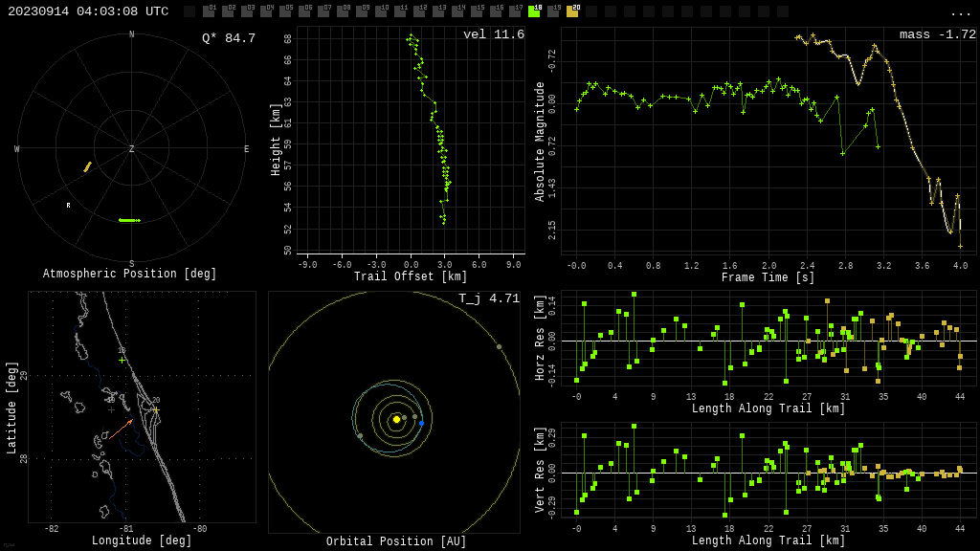Click the mass -1.72 readout
Image resolution: width=980 pixels, height=551 pixels.
coord(938,34)
